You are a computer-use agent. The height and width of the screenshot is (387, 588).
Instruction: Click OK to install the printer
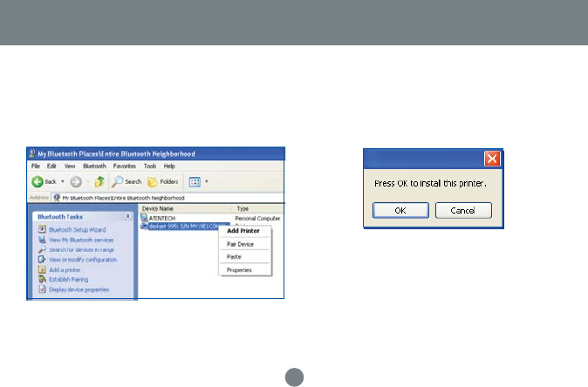click(x=400, y=210)
